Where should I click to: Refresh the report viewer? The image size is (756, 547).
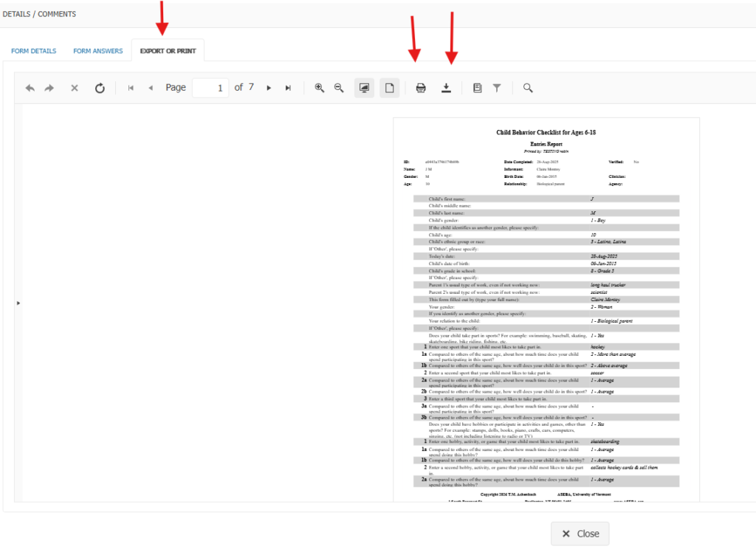[x=100, y=88]
